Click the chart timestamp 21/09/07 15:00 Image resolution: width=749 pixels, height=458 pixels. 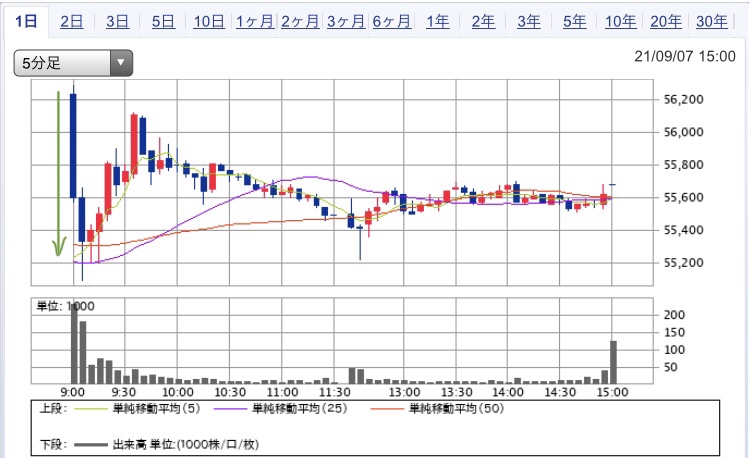click(685, 56)
